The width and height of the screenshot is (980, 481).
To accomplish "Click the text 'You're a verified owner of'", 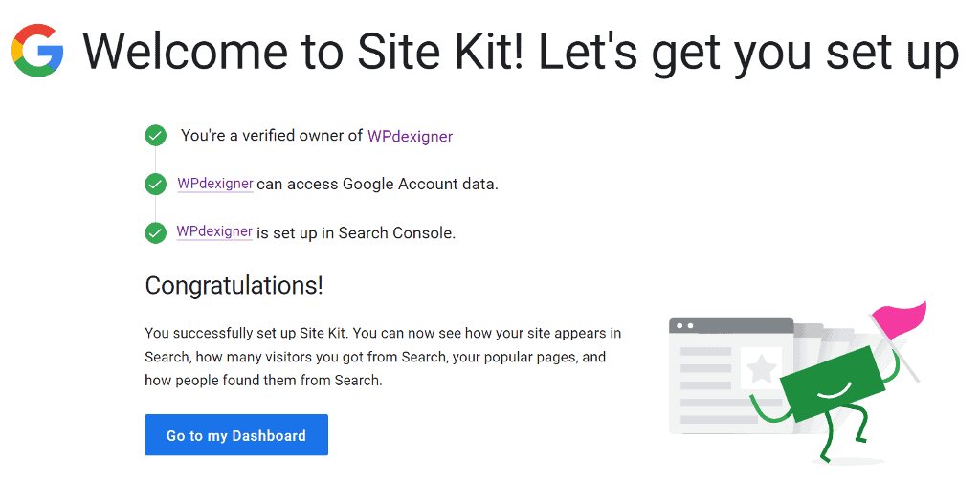I will 272,136.
